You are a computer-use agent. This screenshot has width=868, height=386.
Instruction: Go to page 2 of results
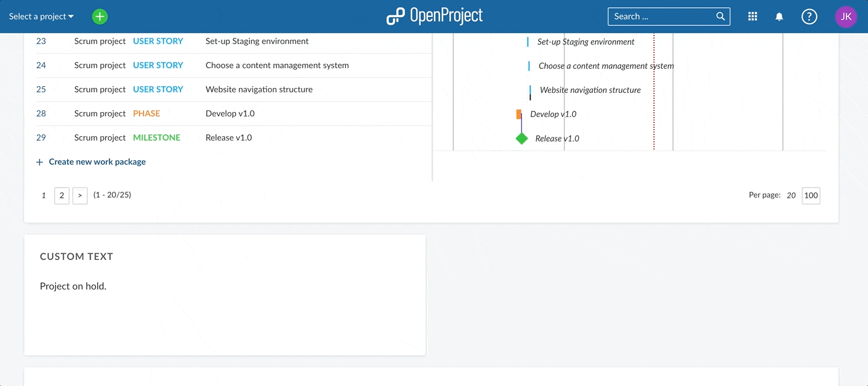(x=62, y=195)
